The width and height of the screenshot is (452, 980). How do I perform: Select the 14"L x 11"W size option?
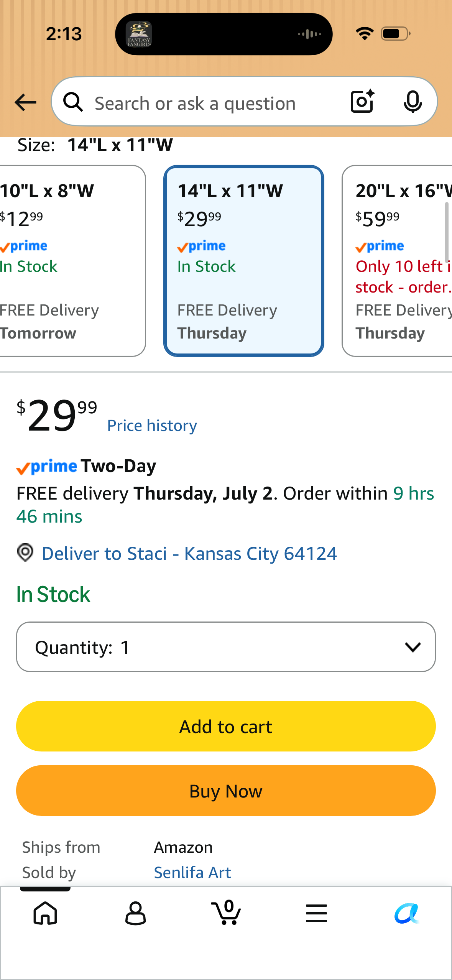(244, 261)
